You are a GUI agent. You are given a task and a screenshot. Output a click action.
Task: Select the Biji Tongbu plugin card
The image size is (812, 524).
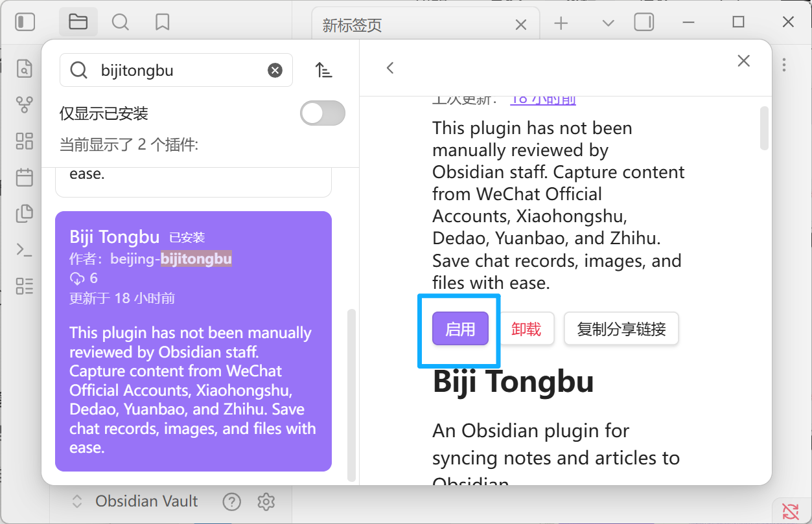tap(193, 341)
